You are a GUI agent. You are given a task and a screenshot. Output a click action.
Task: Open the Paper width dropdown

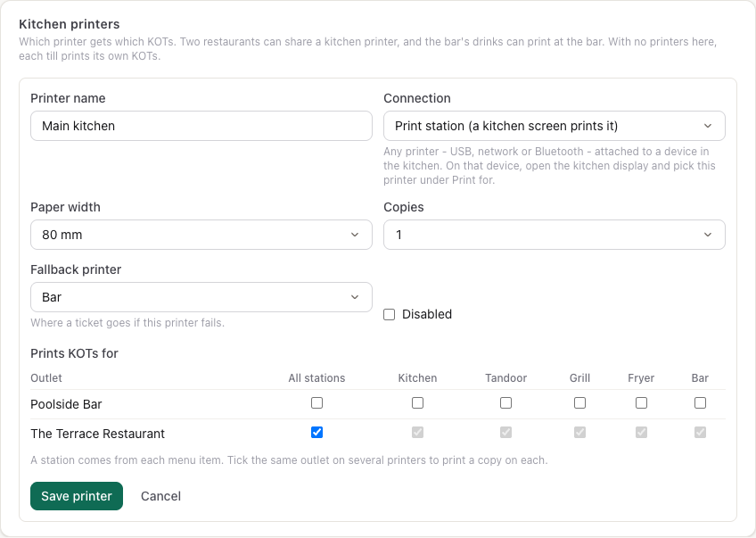(201, 235)
